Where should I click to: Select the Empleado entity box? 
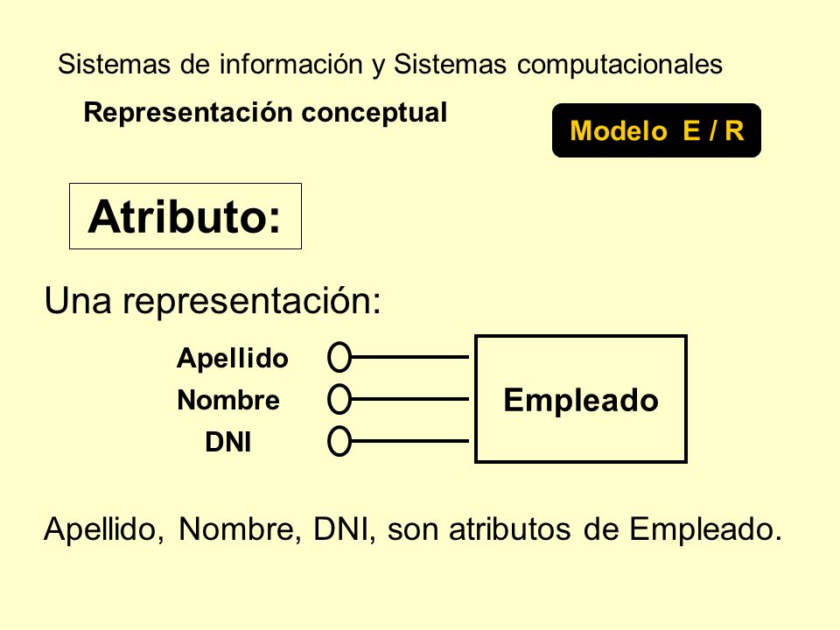pos(581,399)
